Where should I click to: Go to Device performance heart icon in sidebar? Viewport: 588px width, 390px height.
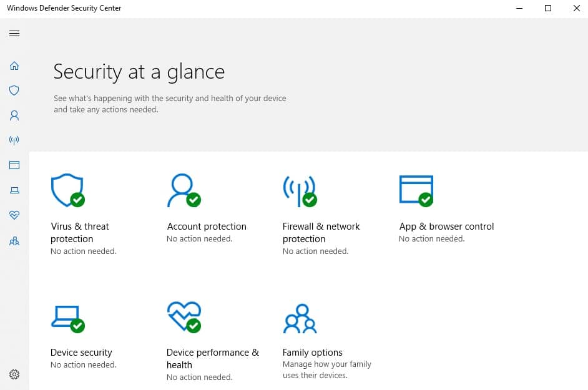point(14,215)
